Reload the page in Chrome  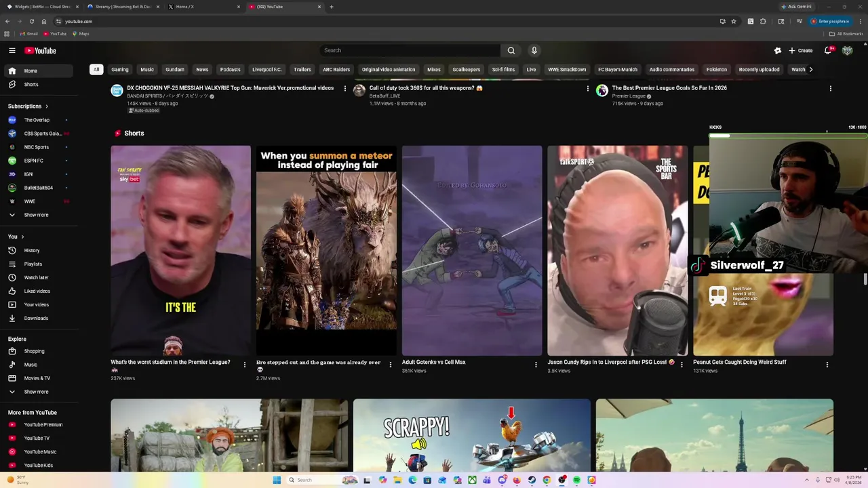click(x=31, y=21)
